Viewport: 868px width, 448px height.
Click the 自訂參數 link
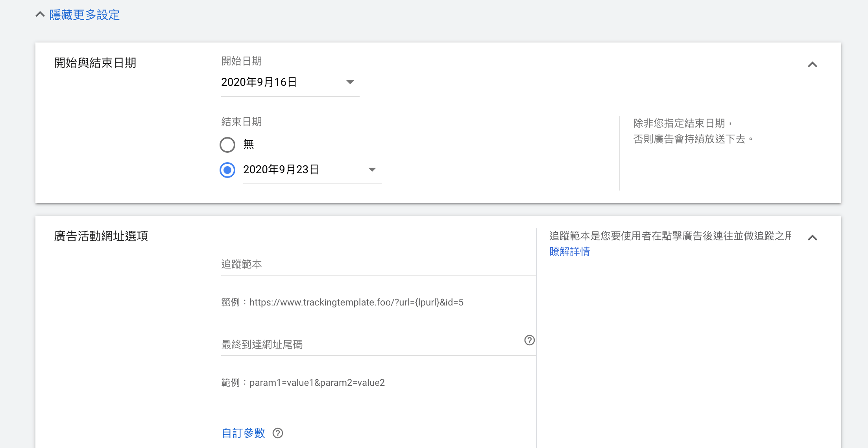pyautogui.click(x=243, y=433)
